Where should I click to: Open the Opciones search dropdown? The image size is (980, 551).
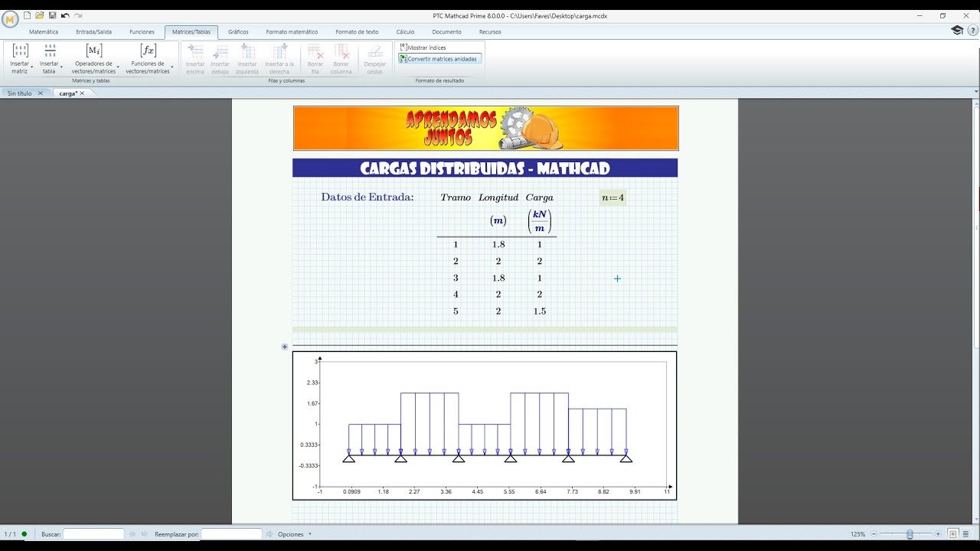pyautogui.click(x=295, y=534)
